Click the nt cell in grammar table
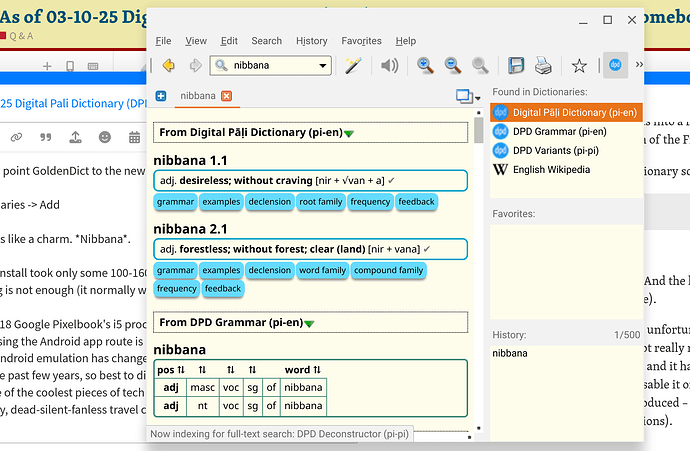The width and height of the screenshot is (690, 451). (x=202, y=406)
